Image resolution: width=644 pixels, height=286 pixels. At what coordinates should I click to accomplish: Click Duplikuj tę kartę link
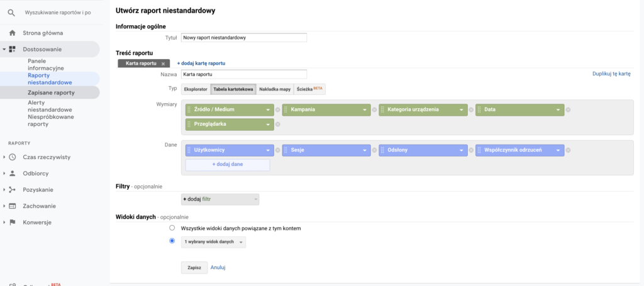tap(611, 74)
